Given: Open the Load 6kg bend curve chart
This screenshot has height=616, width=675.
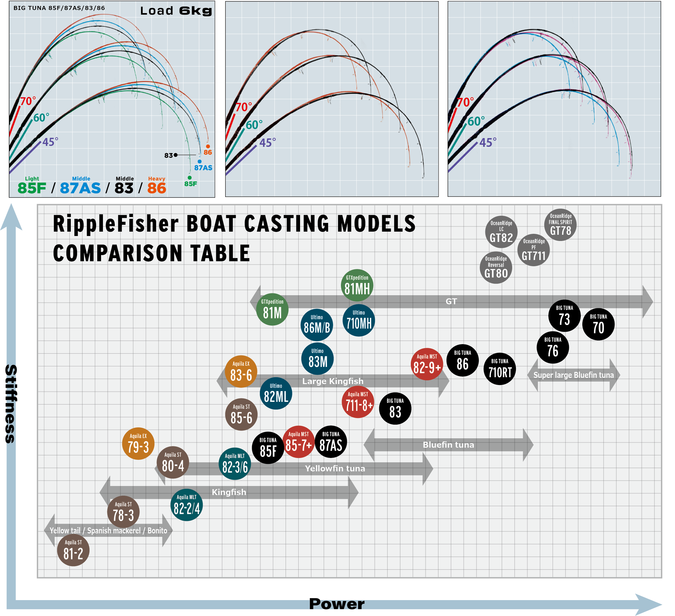Looking at the screenshot, I should 113,100.
